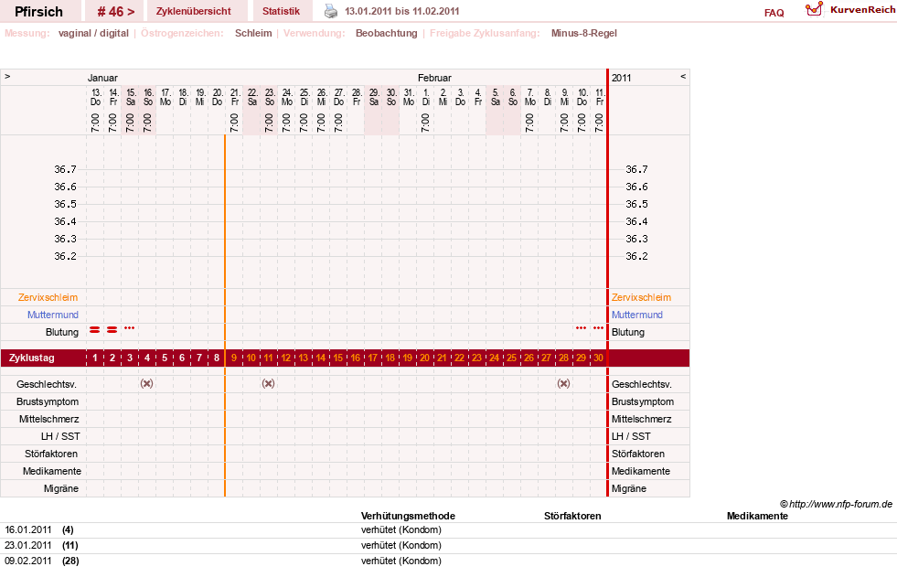Click 'verhütet (Kondom)' in the 16.01.2011 row

click(x=401, y=529)
